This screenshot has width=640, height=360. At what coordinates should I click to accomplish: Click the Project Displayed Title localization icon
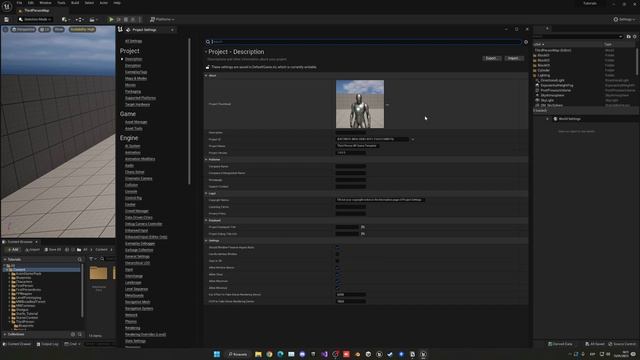pyautogui.click(x=363, y=227)
